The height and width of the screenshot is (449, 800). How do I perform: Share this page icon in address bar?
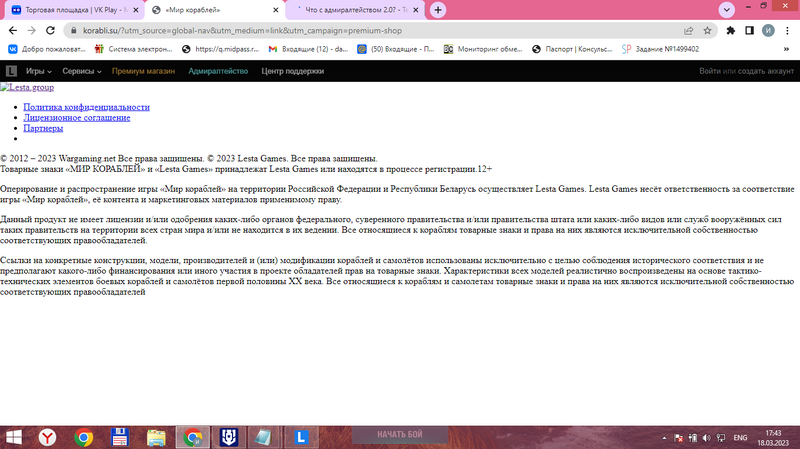[688, 31]
